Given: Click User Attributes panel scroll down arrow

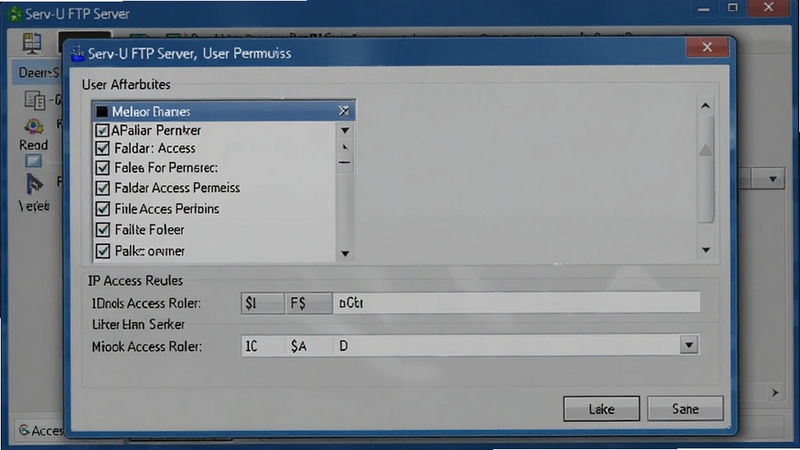Looking at the screenshot, I should tap(706, 250).
